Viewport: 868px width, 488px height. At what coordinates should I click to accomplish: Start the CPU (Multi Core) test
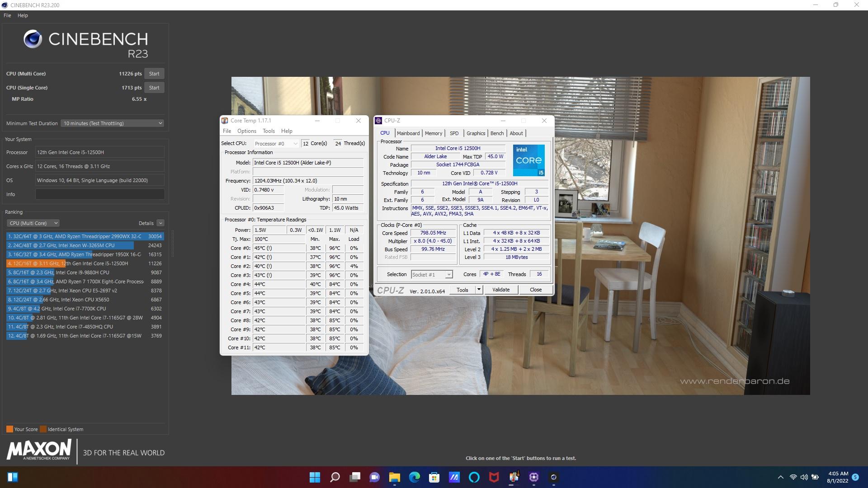(x=154, y=74)
